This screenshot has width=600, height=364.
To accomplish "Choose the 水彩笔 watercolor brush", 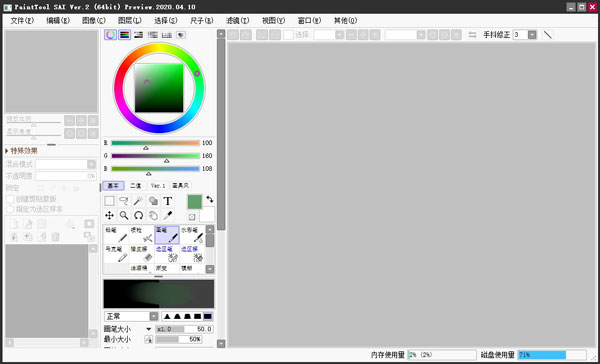I will pos(192,235).
